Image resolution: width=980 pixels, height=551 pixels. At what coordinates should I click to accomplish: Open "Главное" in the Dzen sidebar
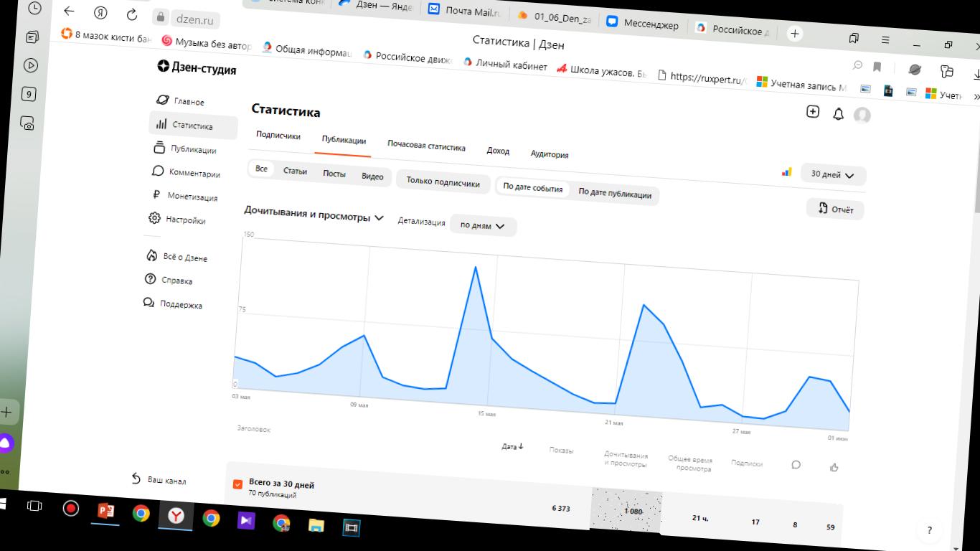click(x=181, y=101)
